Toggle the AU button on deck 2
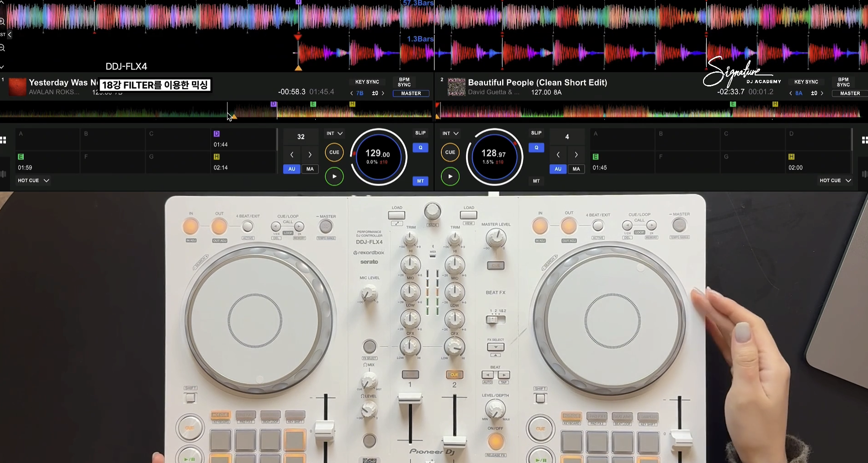 point(558,169)
